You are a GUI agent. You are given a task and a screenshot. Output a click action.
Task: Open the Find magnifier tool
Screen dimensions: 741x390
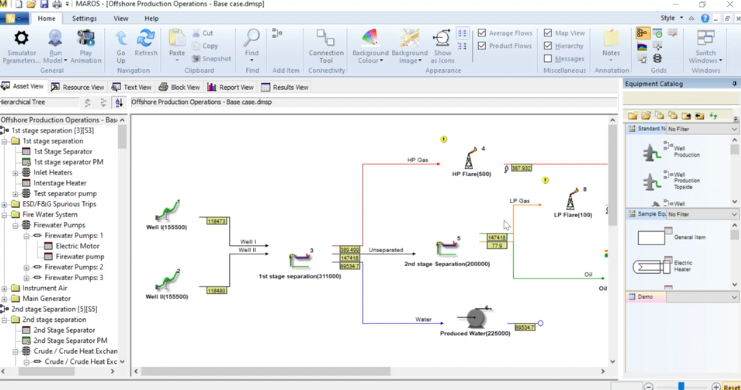[252, 38]
